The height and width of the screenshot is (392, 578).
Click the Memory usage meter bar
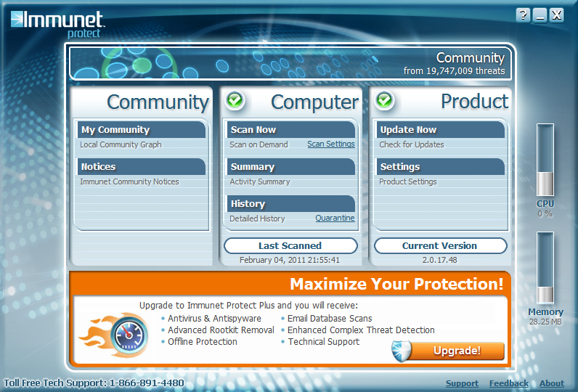click(545, 268)
